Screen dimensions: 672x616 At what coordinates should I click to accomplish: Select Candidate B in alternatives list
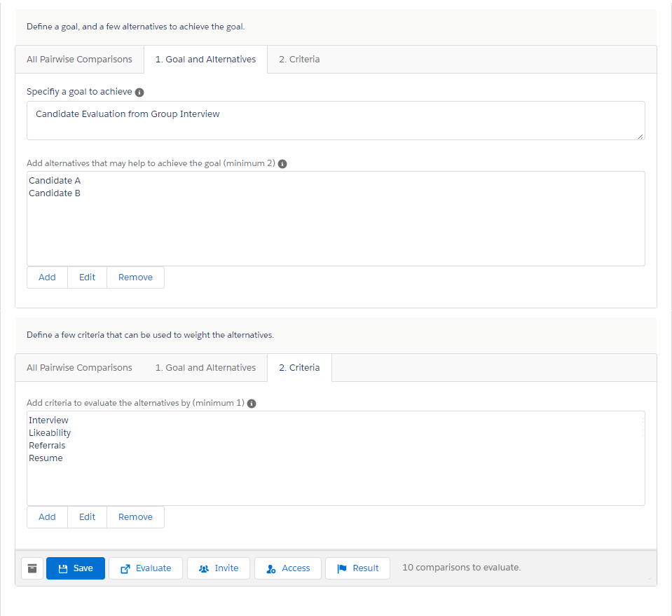55,193
